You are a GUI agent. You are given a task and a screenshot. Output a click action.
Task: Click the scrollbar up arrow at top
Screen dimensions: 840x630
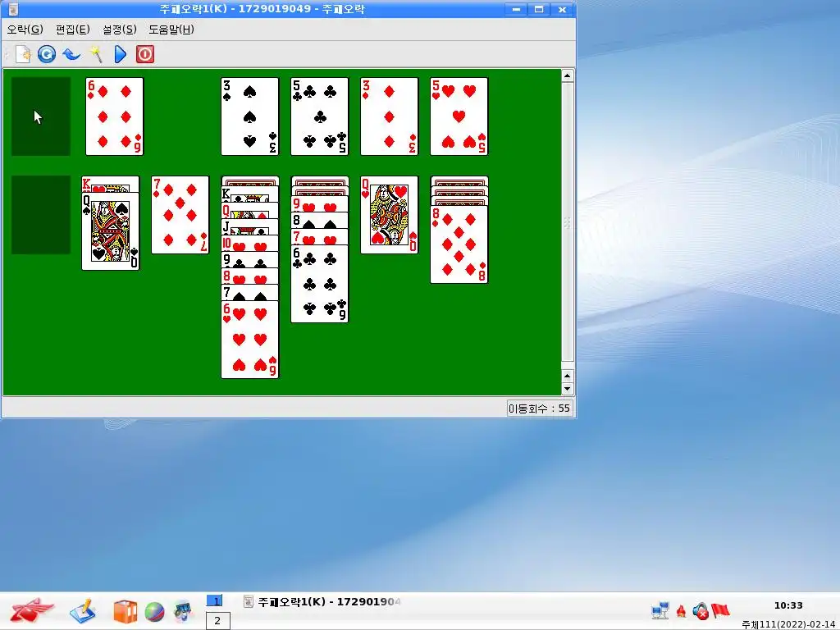pos(568,75)
